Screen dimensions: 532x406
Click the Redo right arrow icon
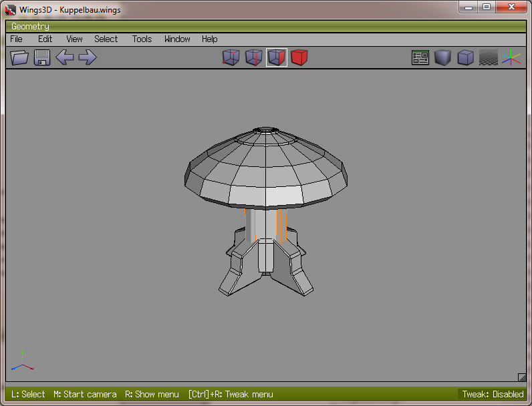point(88,57)
